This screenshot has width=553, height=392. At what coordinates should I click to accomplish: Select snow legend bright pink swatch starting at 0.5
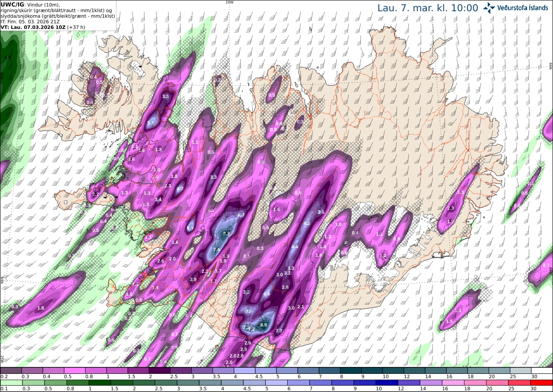click(x=74, y=370)
